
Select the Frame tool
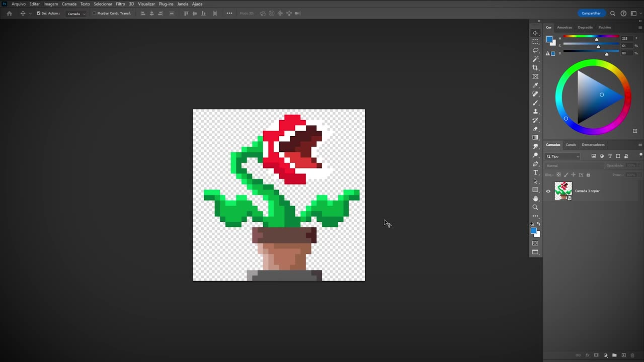535,76
